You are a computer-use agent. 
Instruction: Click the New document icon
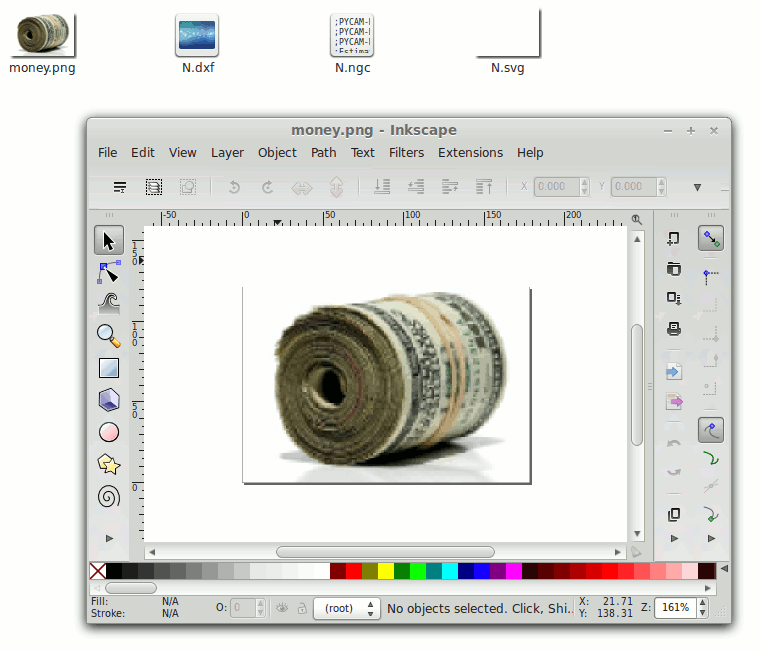(x=674, y=238)
